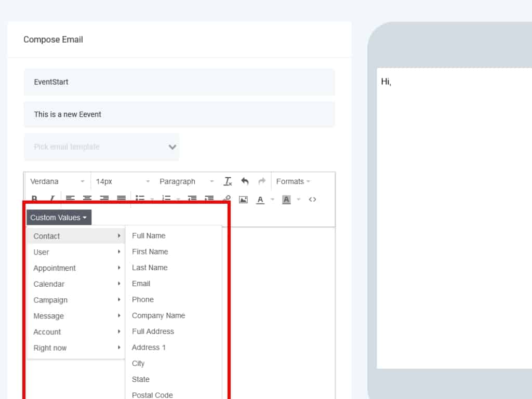Click the Custom Values button
The image size is (532, 399).
click(x=59, y=217)
